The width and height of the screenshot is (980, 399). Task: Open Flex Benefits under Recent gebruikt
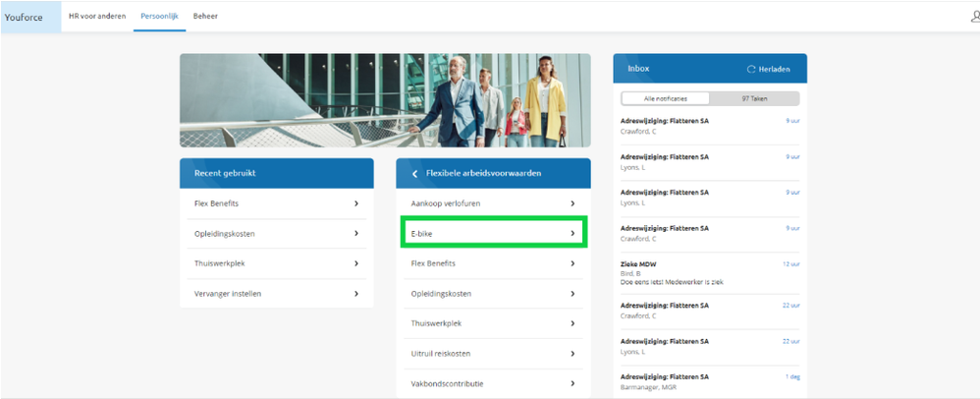(x=276, y=203)
